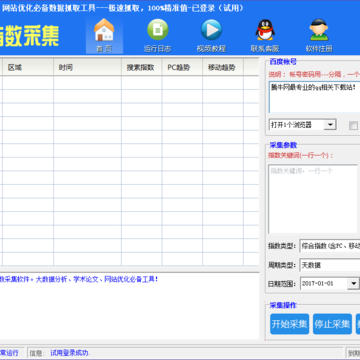Open the 周期类型 天数据 combo box
This screenshot has width=360, height=360.
(x=329, y=265)
